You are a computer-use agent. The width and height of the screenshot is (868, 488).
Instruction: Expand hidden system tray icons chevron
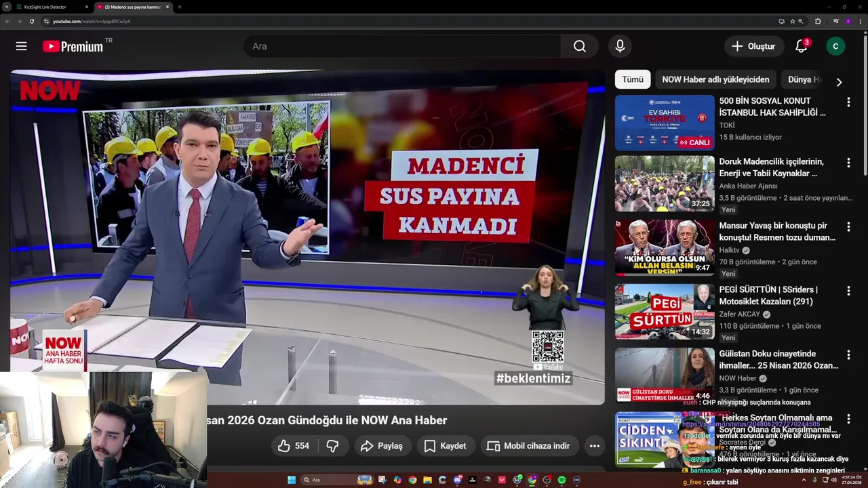pyautogui.click(x=804, y=480)
